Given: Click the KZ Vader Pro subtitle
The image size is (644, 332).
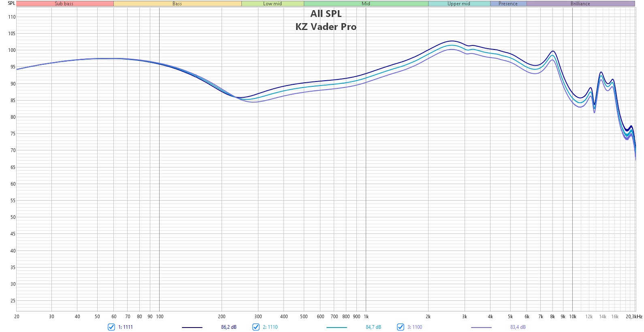Looking at the screenshot, I should point(326,27).
